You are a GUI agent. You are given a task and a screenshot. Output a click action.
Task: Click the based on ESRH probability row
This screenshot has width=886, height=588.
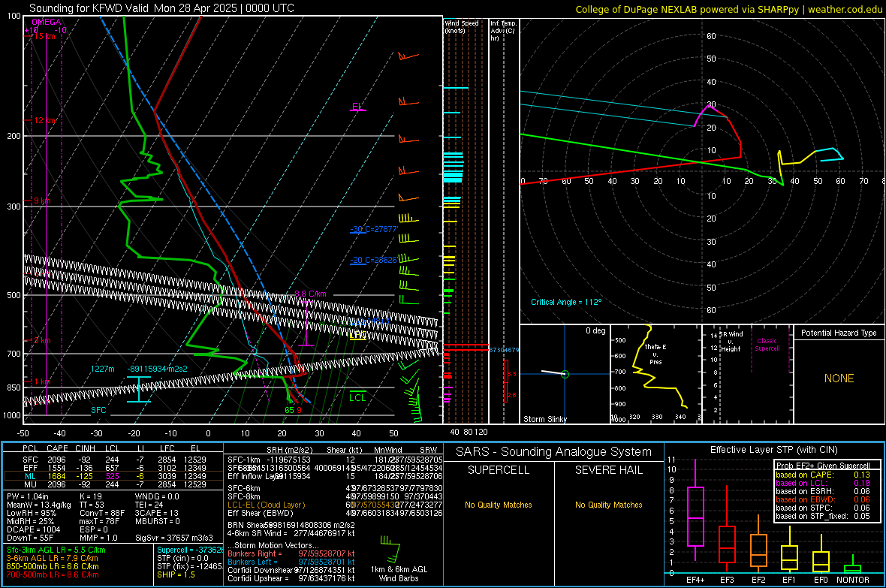pos(823,491)
